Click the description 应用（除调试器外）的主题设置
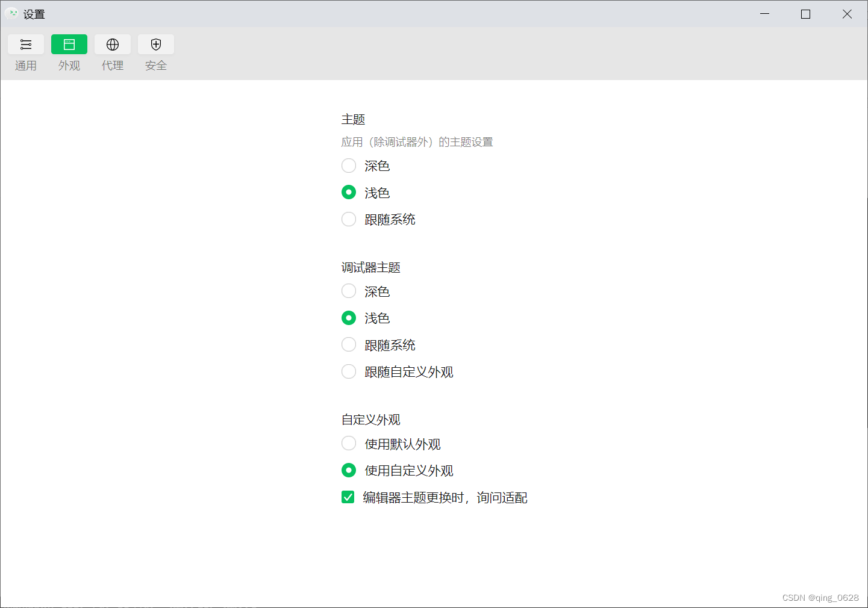This screenshot has height=608, width=868. [x=417, y=142]
